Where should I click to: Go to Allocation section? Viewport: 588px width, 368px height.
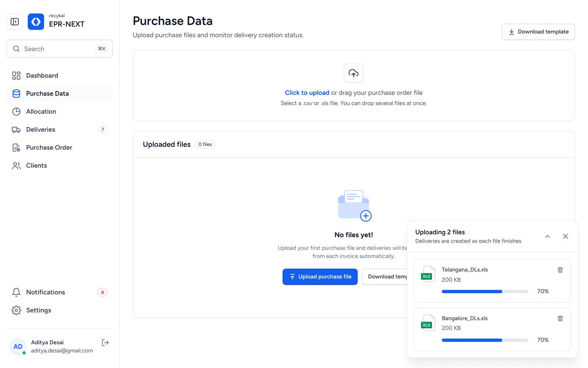point(60,112)
